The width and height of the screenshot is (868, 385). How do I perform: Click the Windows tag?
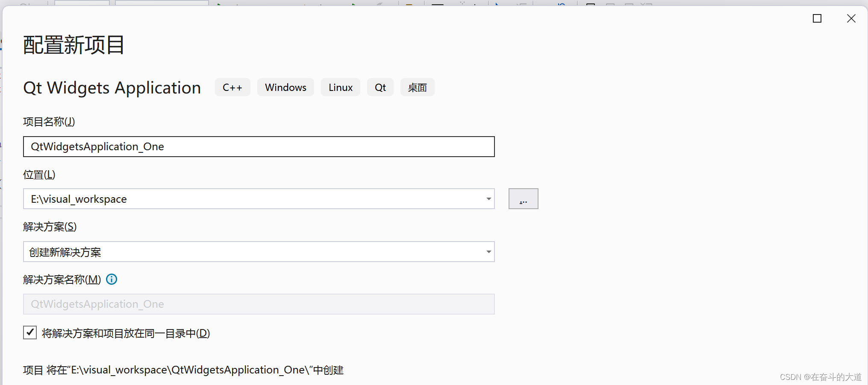(285, 87)
